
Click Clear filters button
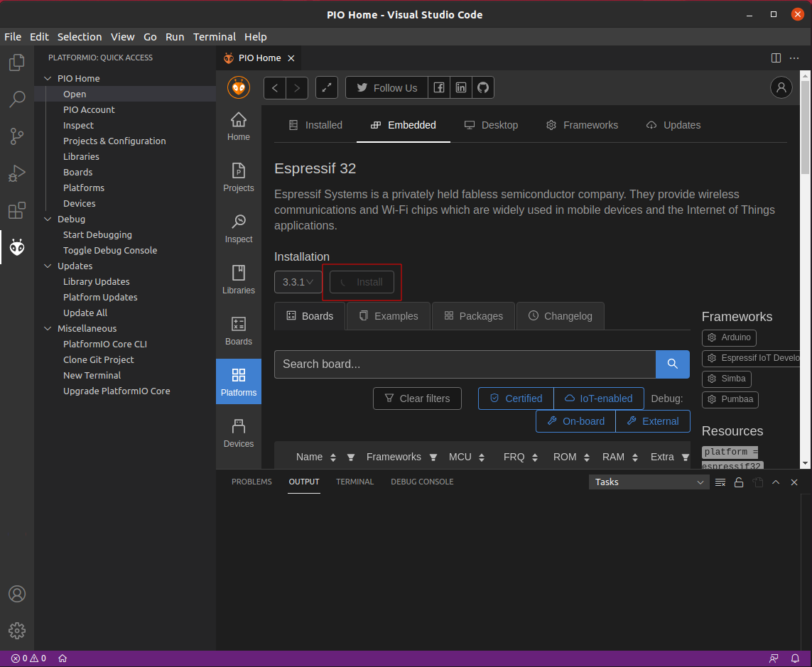coord(418,398)
